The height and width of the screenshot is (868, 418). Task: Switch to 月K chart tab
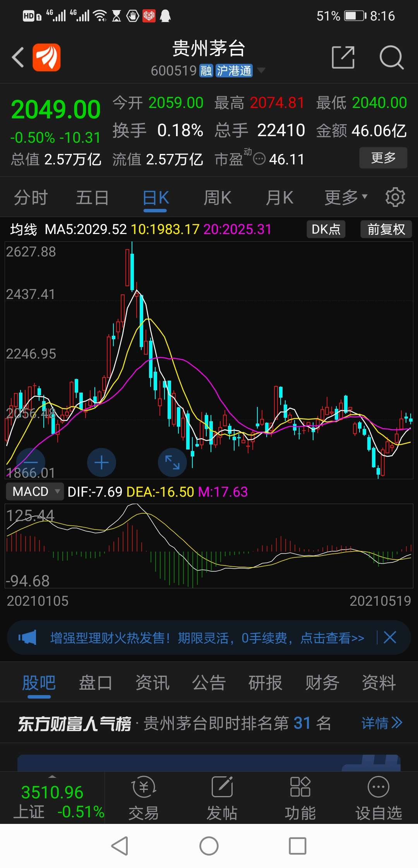(279, 198)
